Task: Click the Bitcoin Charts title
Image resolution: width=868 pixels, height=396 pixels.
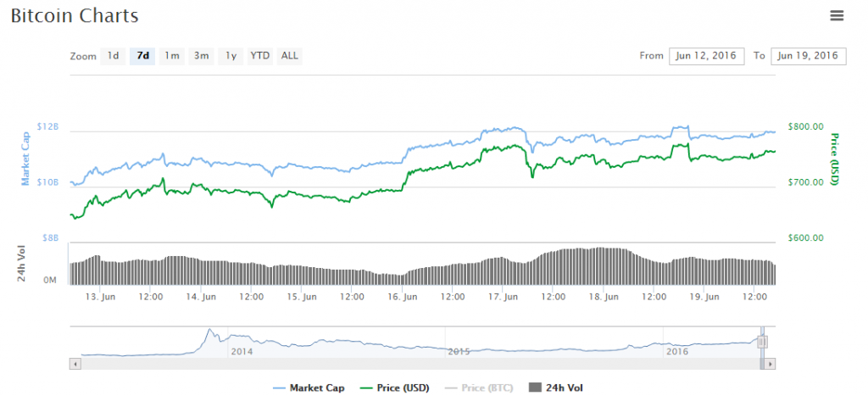Action: (75, 16)
